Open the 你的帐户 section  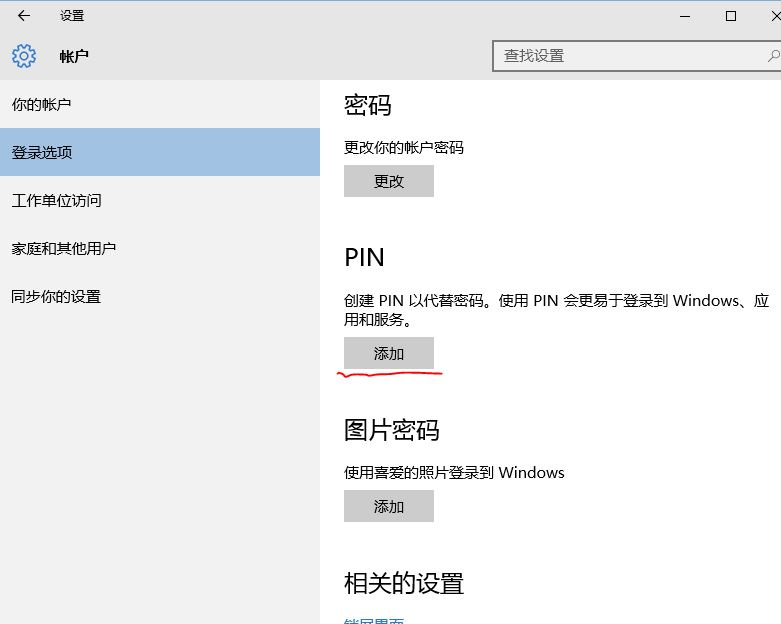pos(41,105)
